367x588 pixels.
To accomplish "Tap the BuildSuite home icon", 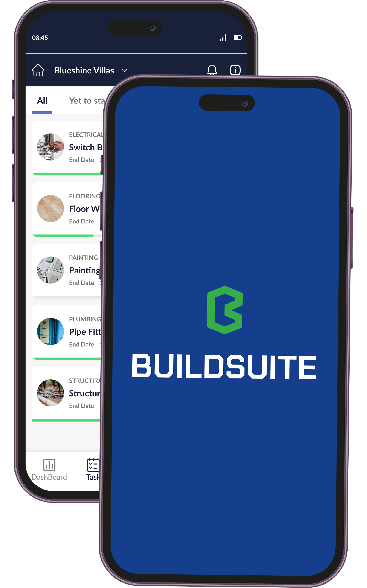I will pyautogui.click(x=39, y=70).
